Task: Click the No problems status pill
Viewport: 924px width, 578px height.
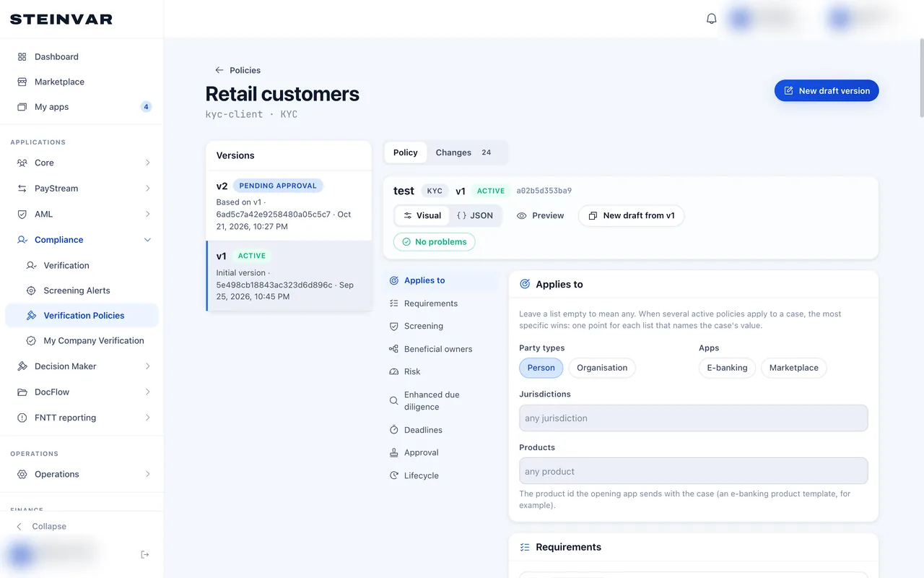Action: coord(434,242)
